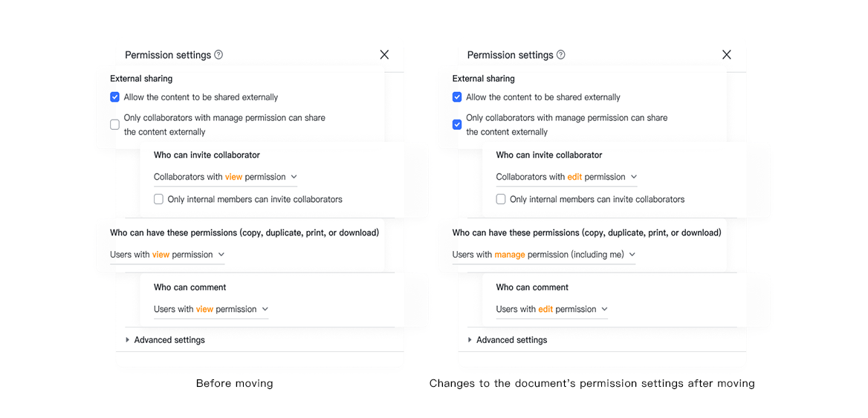Image resolution: width=868 pixels, height=418 pixels.
Task: Open 'Collaborators with edit permission' dropdown
Action: [567, 177]
